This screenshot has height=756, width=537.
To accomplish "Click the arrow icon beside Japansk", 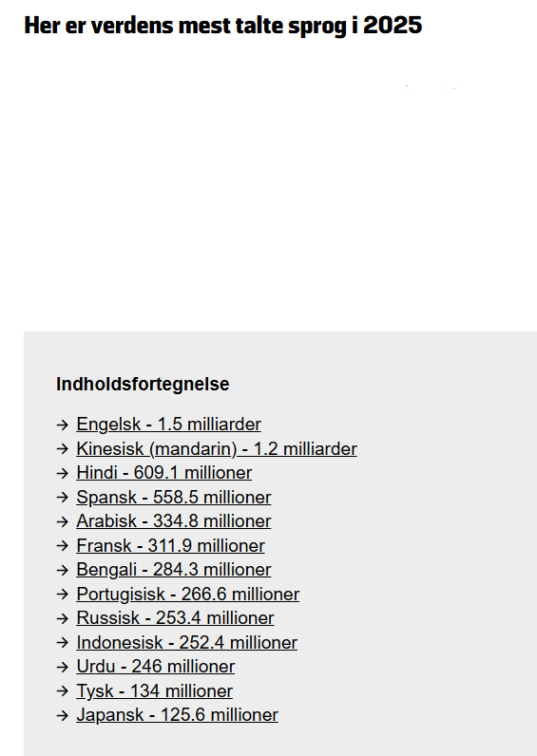I will (x=63, y=715).
